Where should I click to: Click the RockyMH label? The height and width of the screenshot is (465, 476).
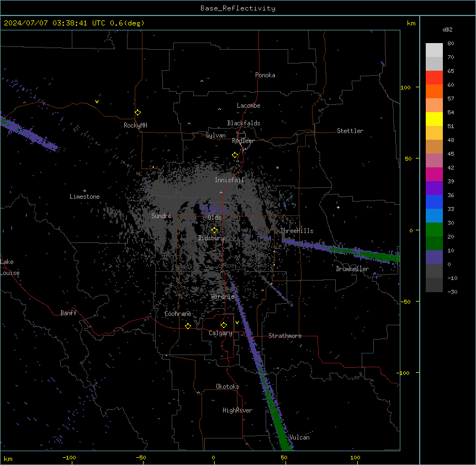135,125
